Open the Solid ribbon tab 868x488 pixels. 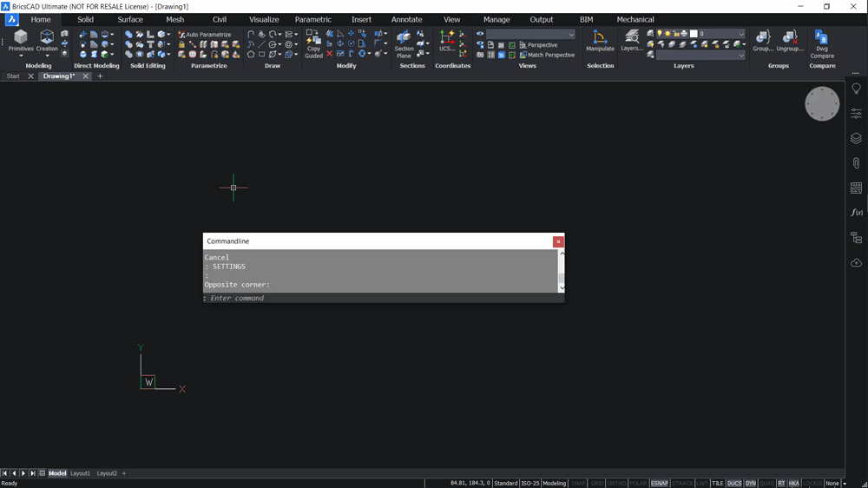tap(85, 19)
